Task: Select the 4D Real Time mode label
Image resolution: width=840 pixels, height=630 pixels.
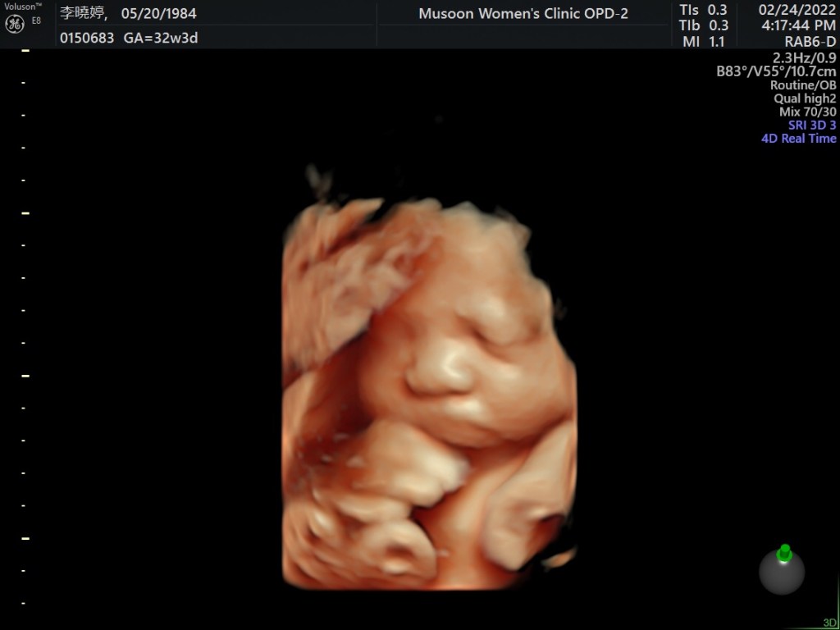Action: 798,139
